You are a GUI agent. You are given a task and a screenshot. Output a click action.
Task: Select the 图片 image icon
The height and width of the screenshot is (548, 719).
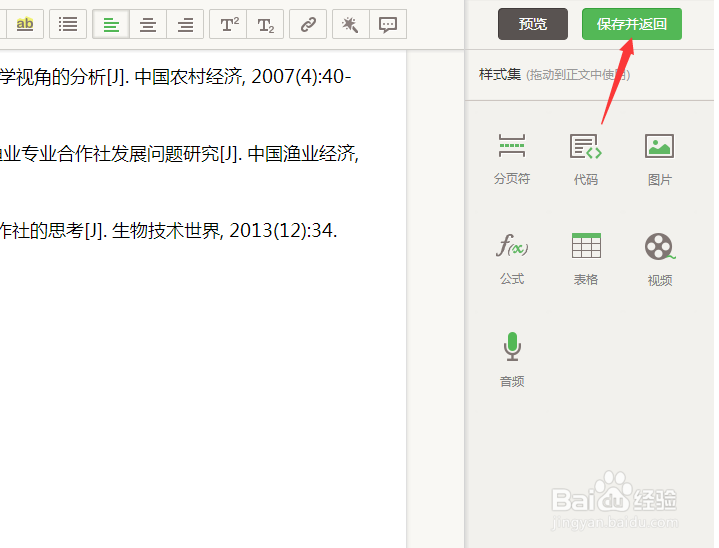[659, 146]
